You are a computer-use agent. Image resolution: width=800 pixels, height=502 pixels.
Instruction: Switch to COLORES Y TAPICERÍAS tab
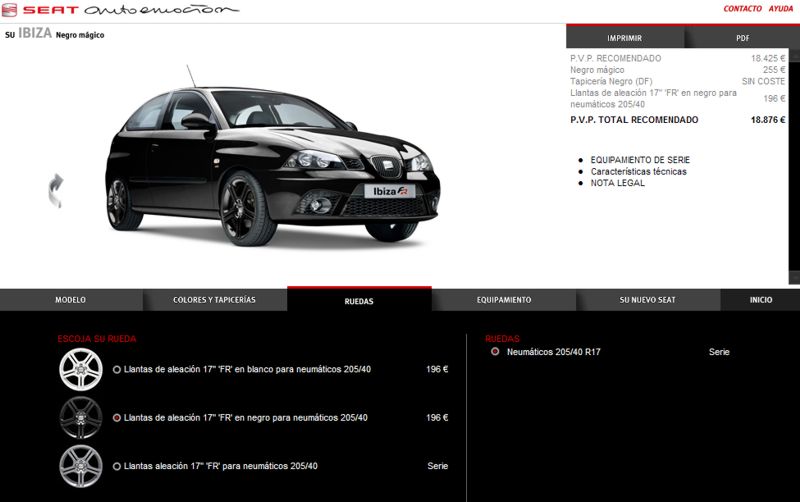click(215, 300)
